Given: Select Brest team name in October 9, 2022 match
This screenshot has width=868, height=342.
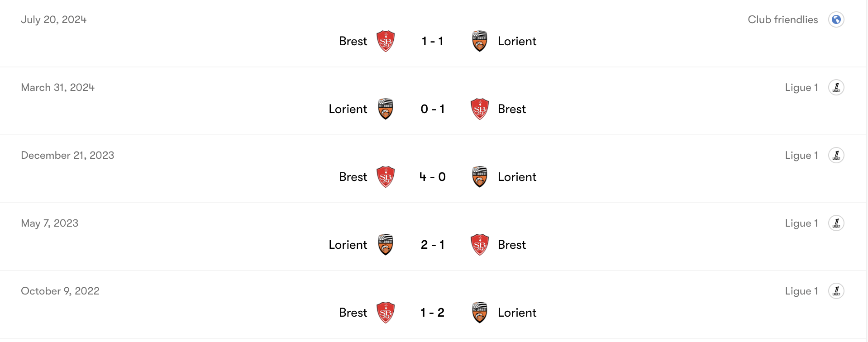Looking at the screenshot, I should pos(353,313).
